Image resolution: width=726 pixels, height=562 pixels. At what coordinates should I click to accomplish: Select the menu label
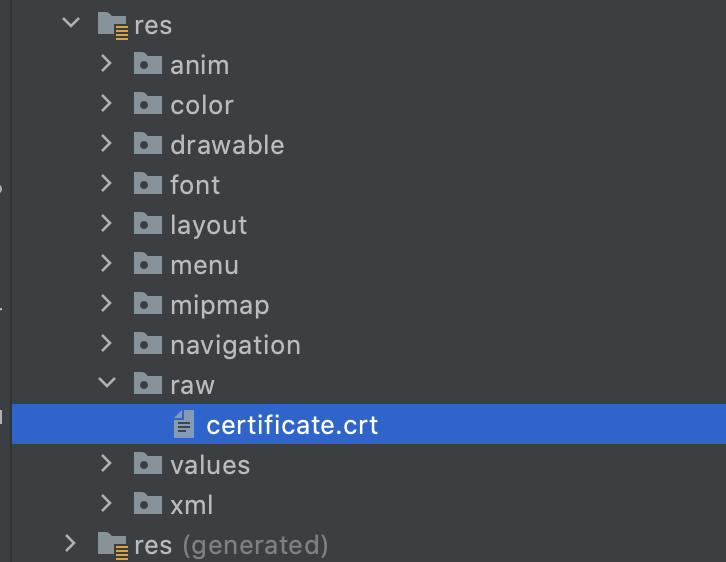[204, 265]
